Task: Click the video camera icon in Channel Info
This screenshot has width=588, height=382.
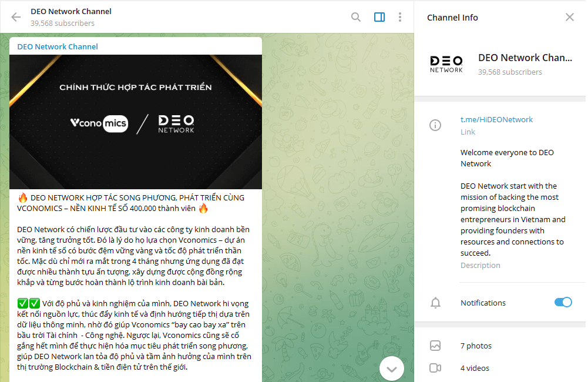Action: (435, 368)
